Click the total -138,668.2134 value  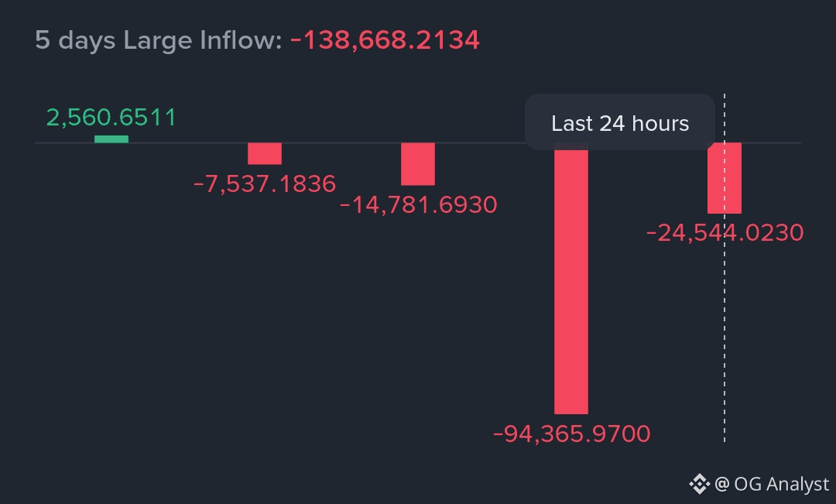pos(385,40)
